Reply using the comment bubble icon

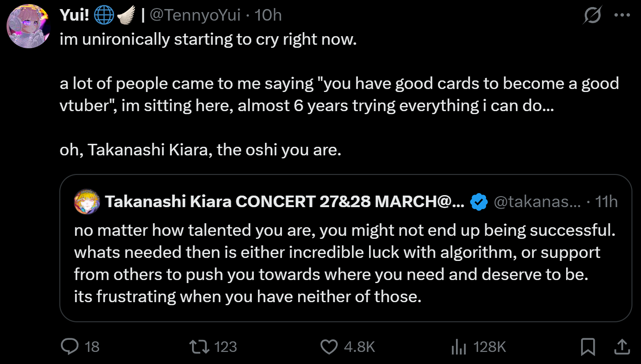(x=69, y=346)
